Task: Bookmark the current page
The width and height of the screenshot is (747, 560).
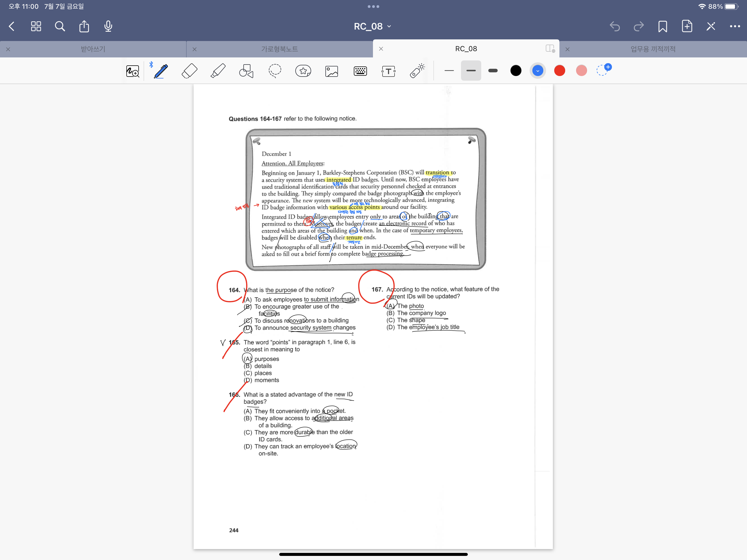Action: tap(662, 26)
